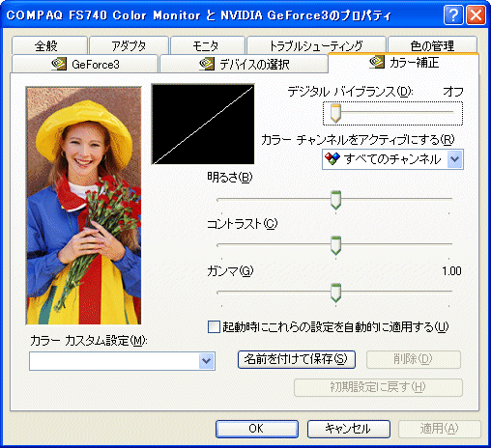Close the properties dialog with the X button

pyautogui.click(x=476, y=14)
